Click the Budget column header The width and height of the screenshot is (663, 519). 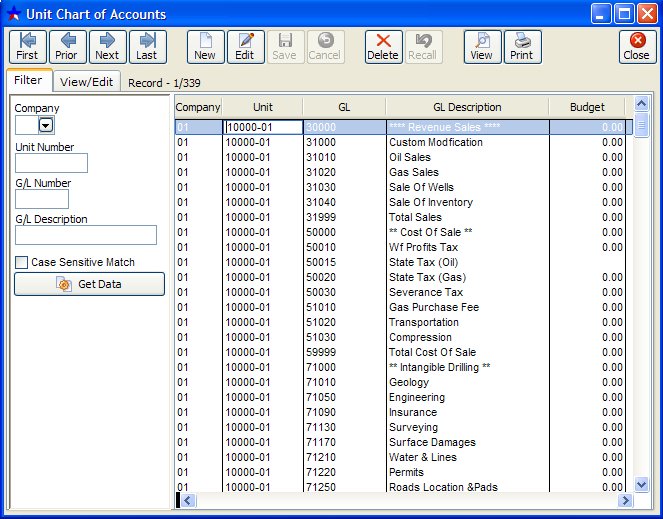click(587, 107)
